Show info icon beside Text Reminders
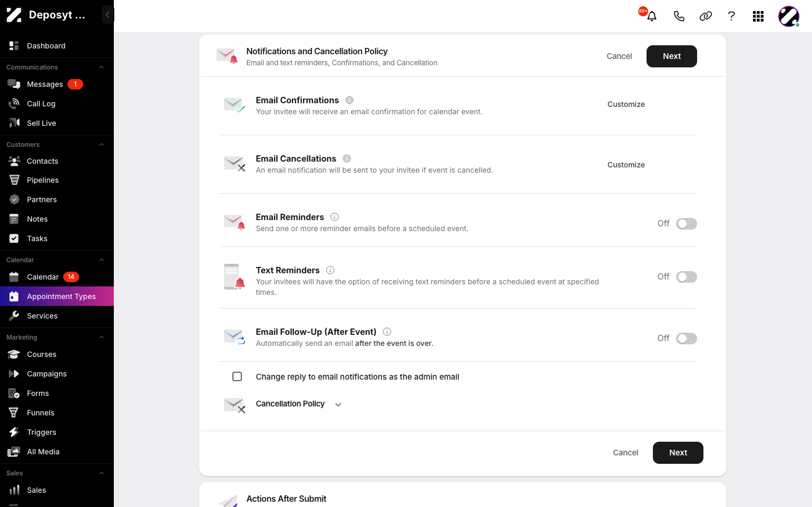The height and width of the screenshot is (507, 812). [x=330, y=270]
